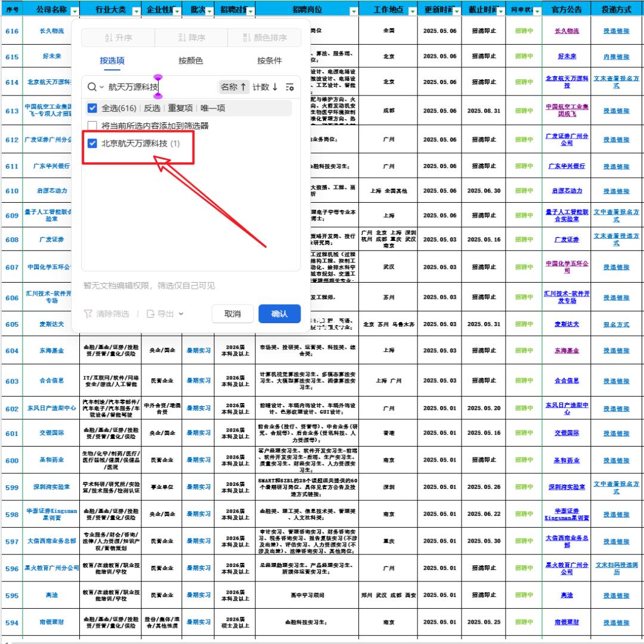The image size is (644, 644).
Task: Select 事业单位 cell in row 599
Action: point(162,487)
